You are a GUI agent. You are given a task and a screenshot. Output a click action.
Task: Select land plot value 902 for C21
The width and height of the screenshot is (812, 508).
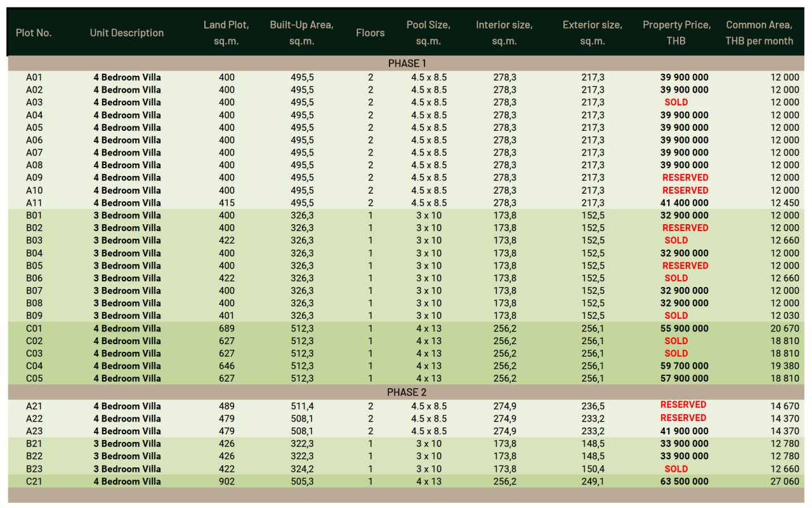tap(226, 481)
